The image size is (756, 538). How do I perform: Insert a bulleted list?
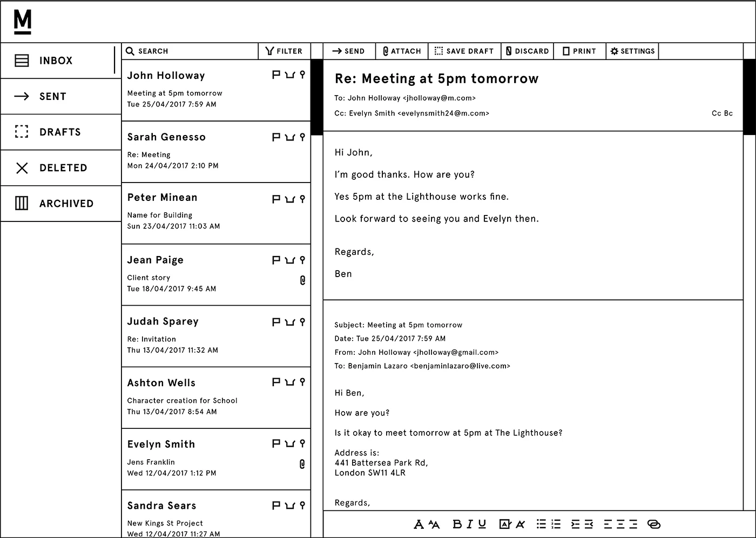541,524
